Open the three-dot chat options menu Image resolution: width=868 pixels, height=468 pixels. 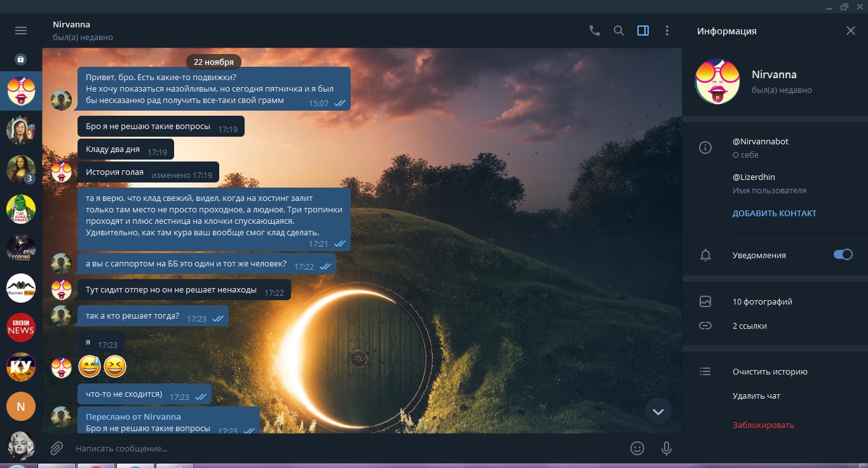(667, 31)
